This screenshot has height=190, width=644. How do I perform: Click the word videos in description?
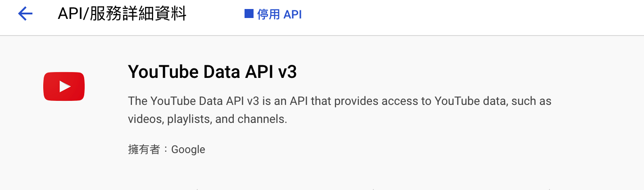146,119
